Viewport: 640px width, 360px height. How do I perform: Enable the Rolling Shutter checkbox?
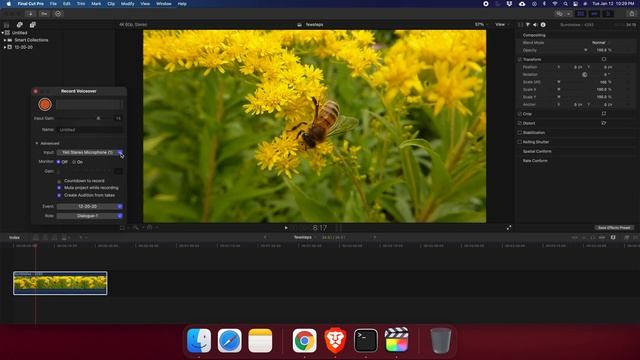pyautogui.click(x=520, y=142)
